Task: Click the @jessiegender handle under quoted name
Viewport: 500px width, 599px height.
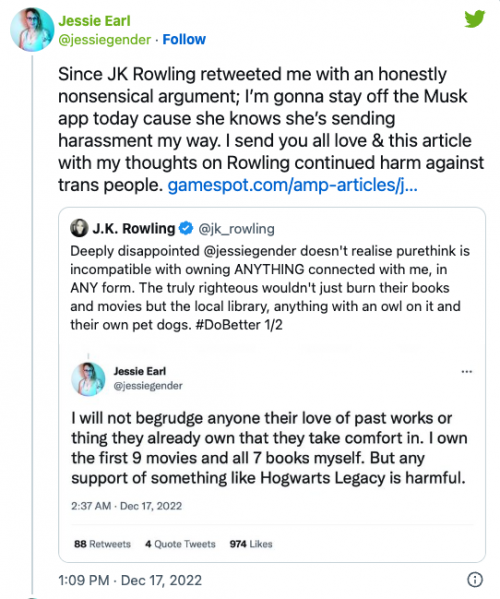Action: click(148, 386)
